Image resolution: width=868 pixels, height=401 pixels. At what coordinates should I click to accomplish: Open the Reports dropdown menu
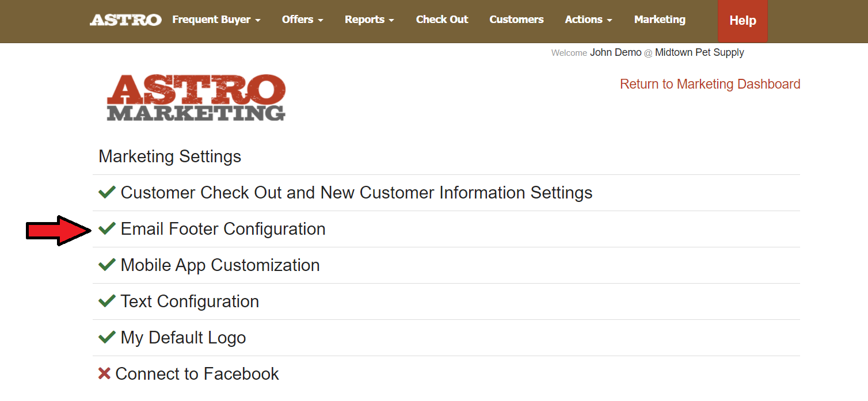[369, 20]
